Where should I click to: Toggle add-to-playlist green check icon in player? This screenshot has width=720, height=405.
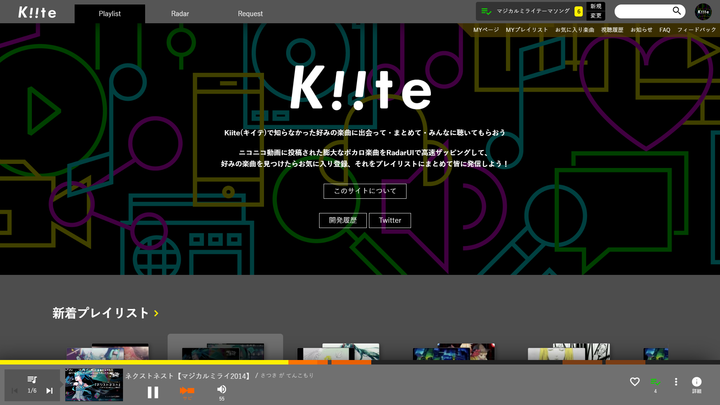point(655,382)
